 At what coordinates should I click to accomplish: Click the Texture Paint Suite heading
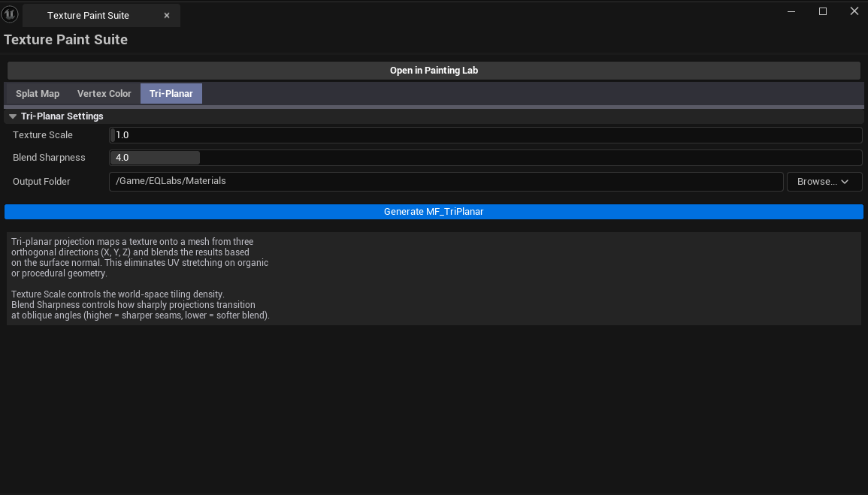66,40
